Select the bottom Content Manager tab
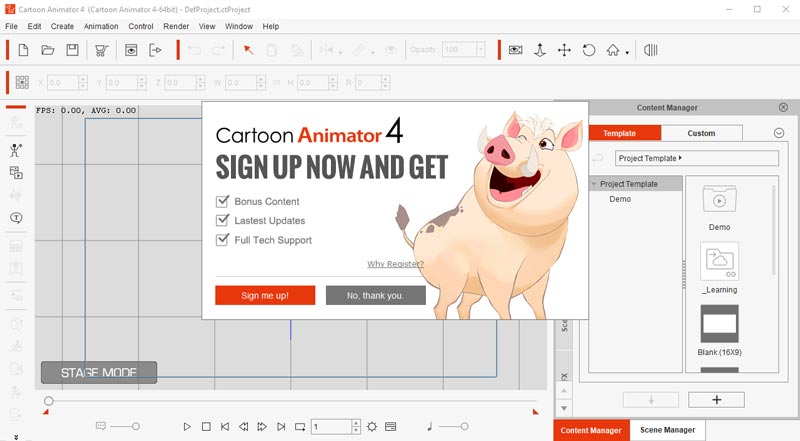 tap(591, 430)
